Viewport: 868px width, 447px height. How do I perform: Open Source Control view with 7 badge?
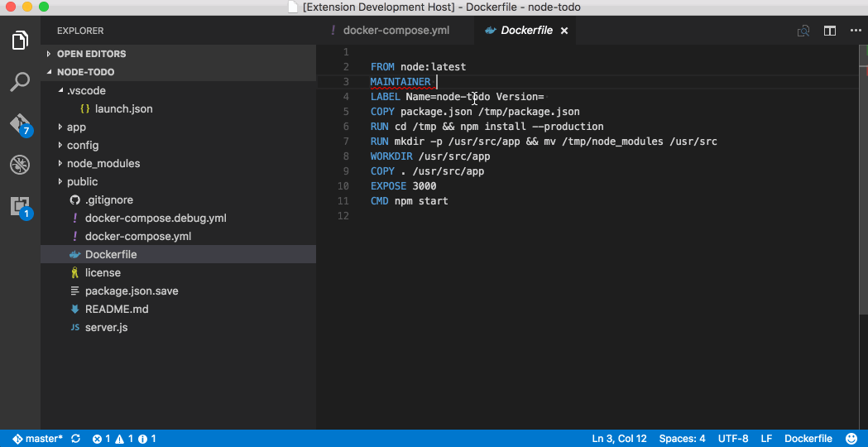[x=21, y=125]
